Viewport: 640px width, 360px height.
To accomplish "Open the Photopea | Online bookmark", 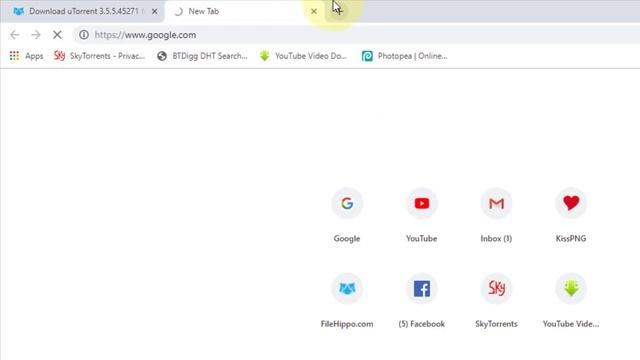I will click(404, 56).
